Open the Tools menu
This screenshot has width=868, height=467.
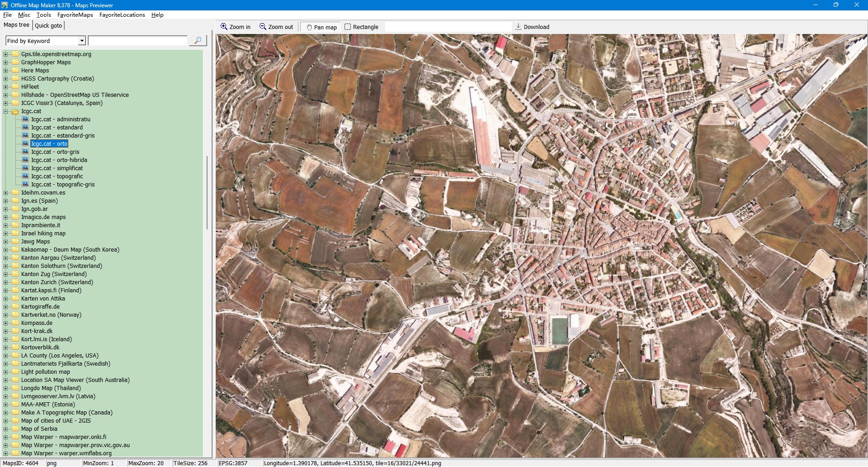43,15
